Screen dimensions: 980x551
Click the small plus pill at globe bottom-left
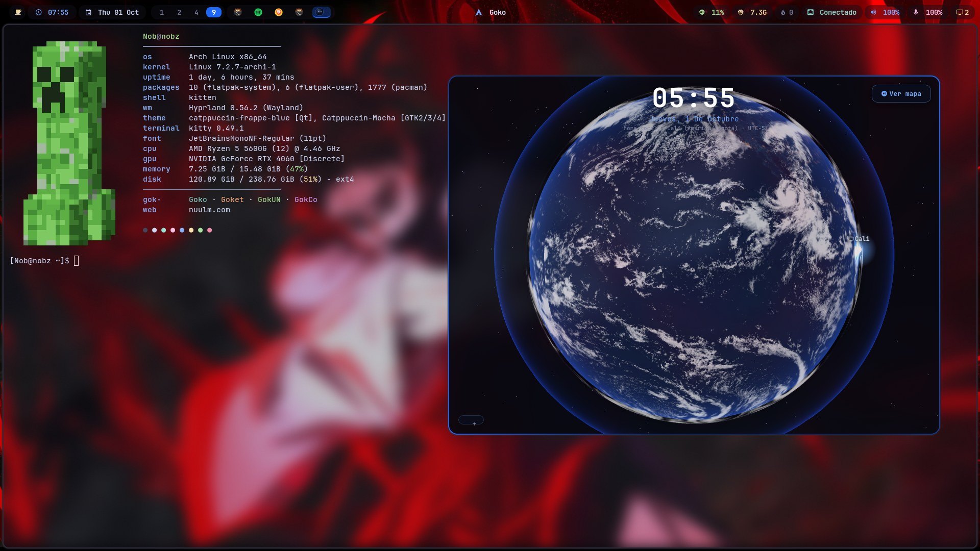[x=471, y=420]
